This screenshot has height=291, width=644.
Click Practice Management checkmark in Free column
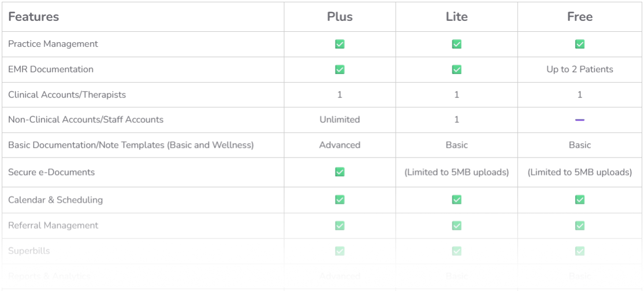(x=580, y=44)
